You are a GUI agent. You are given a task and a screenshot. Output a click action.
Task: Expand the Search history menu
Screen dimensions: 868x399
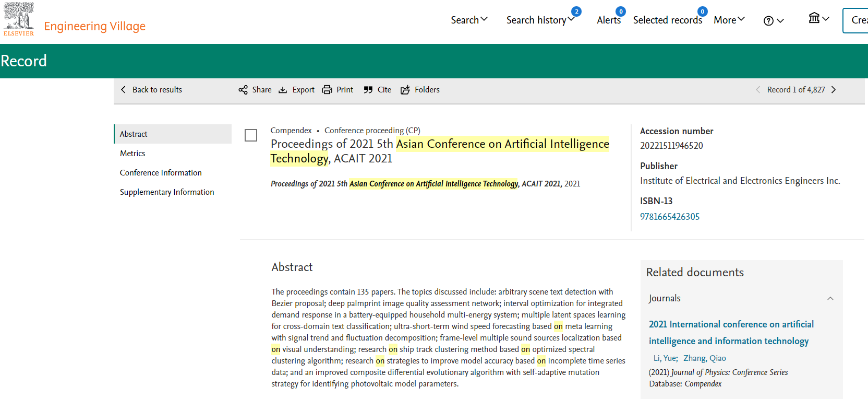pyautogui.click(x=540, y=20)
